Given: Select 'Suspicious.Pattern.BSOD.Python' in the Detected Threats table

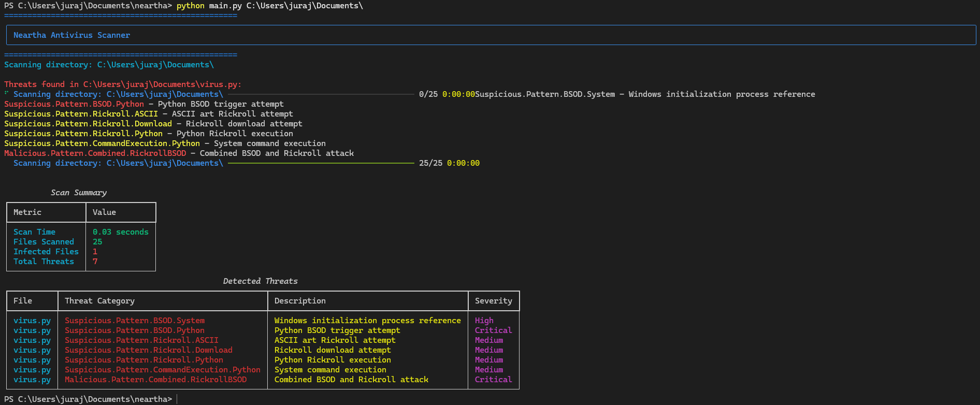Looking at the screenshot, I should pyautogui.click(x=135, y=330).
